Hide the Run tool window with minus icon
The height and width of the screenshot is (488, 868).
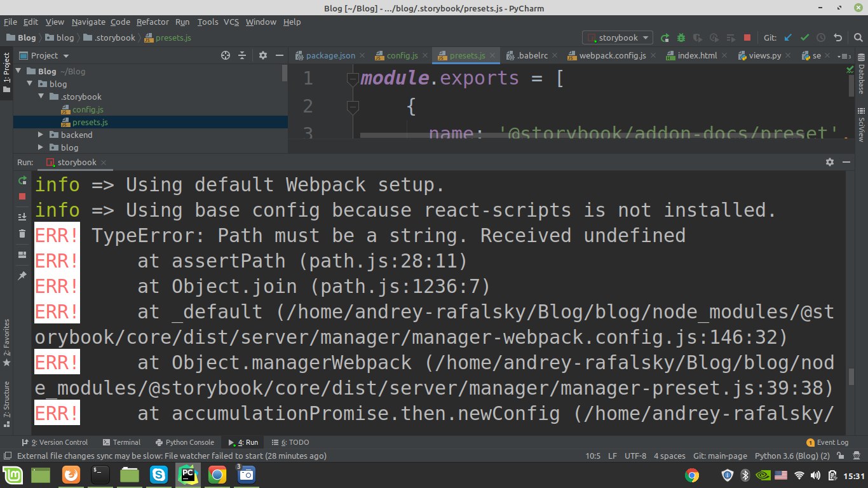click(x=845, y=162)
